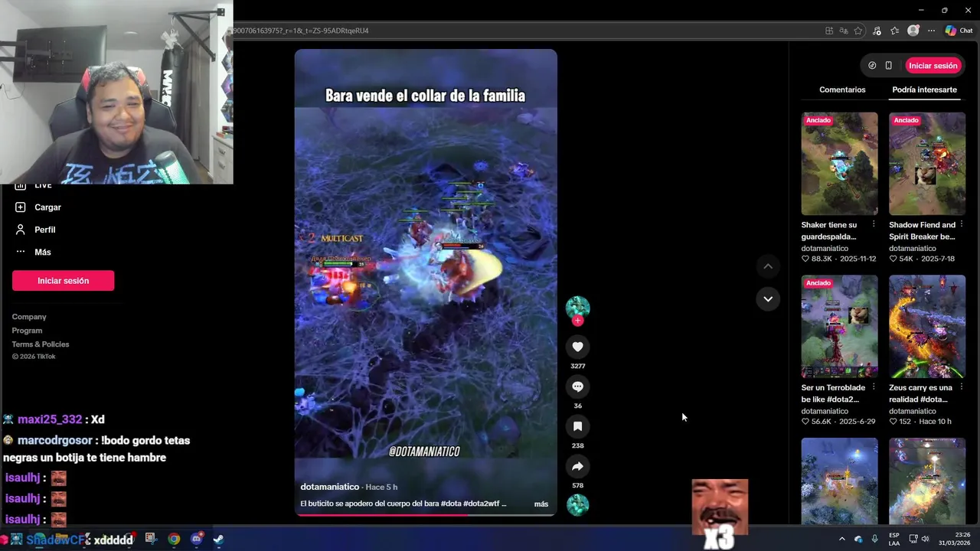Open Shaker tiene su guardespalda video thumbnail
Screen dimensions: 980x551
click(x=839, y=164)
